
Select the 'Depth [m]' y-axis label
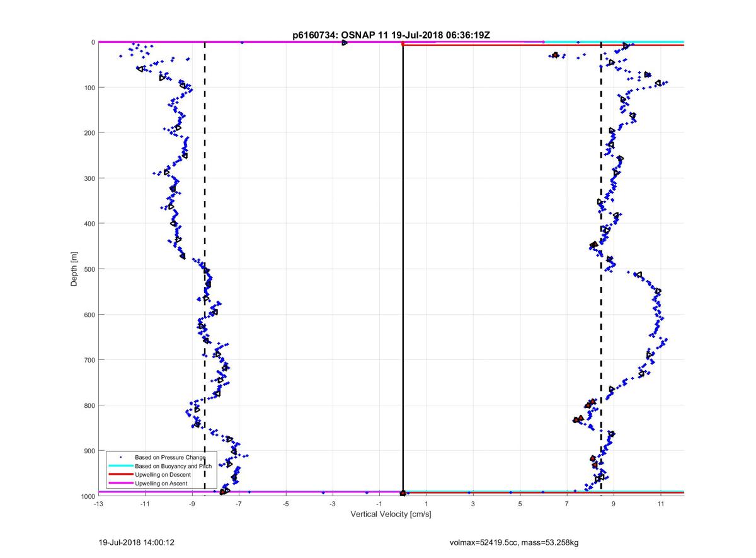point(74,269)
